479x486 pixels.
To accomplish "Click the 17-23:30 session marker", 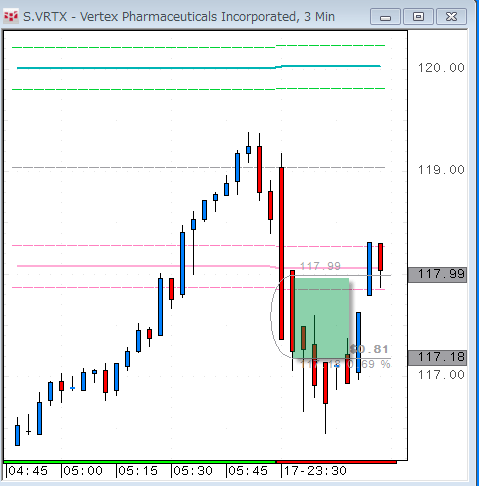I will point(315,471).
